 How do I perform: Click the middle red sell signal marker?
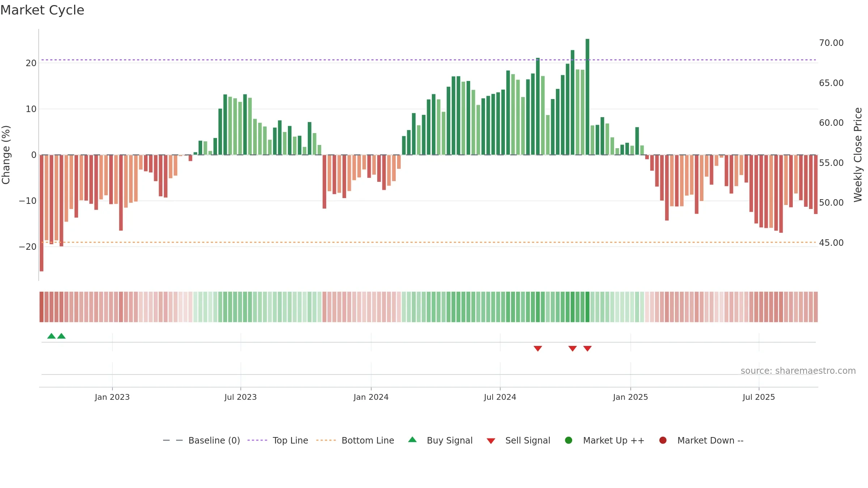point(573,348)
